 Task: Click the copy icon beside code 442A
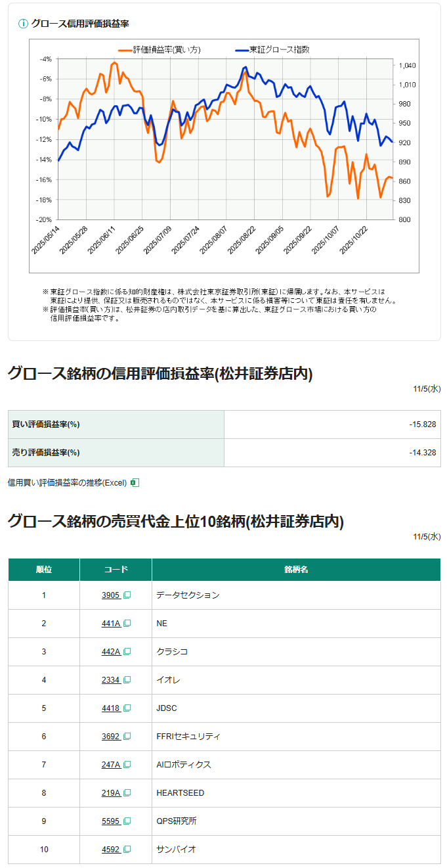pos(127,652)
